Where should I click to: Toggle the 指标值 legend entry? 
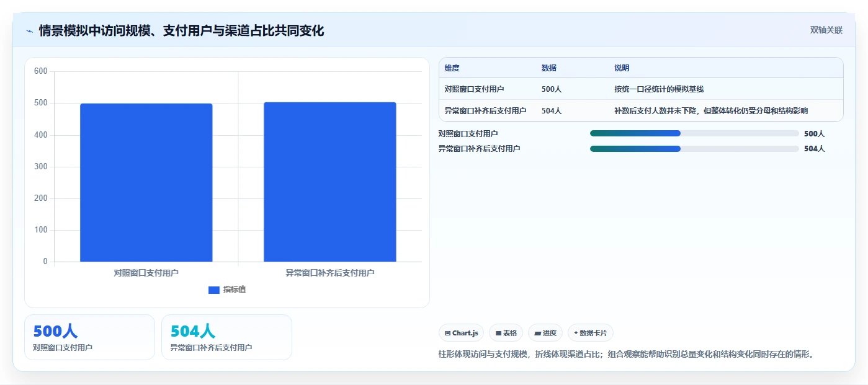point(227,290)
